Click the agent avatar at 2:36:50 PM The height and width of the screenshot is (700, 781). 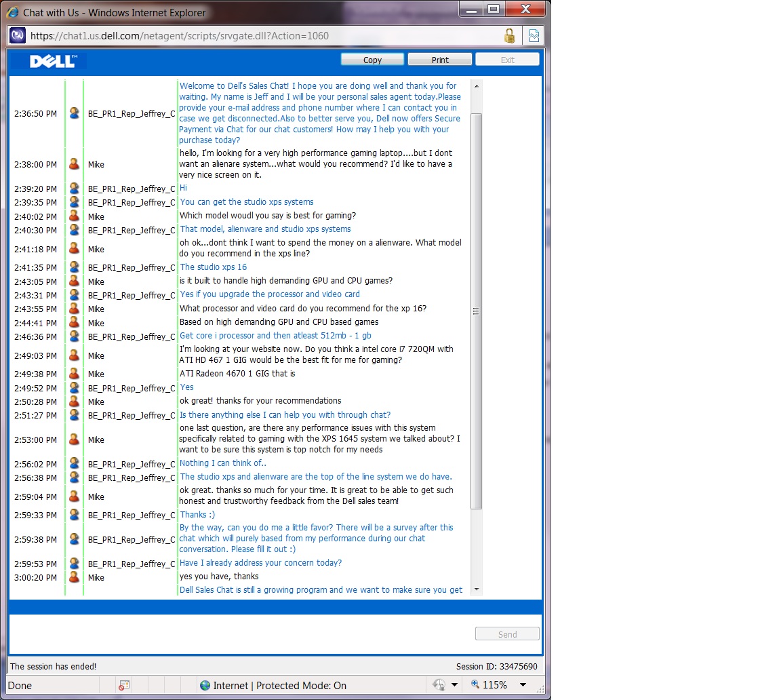coord(74,113)
